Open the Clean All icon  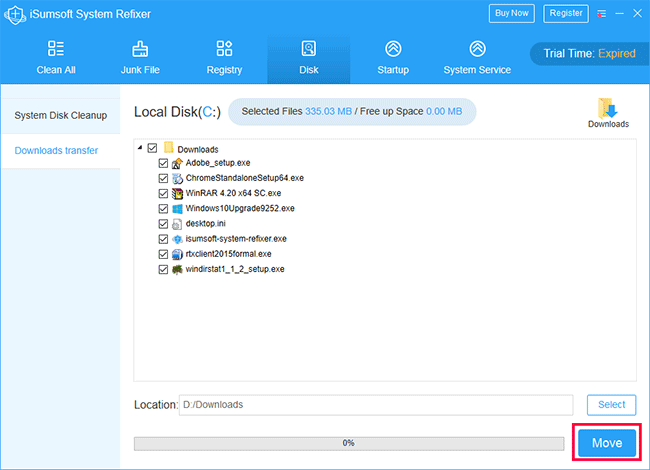[x=56, y=48]
